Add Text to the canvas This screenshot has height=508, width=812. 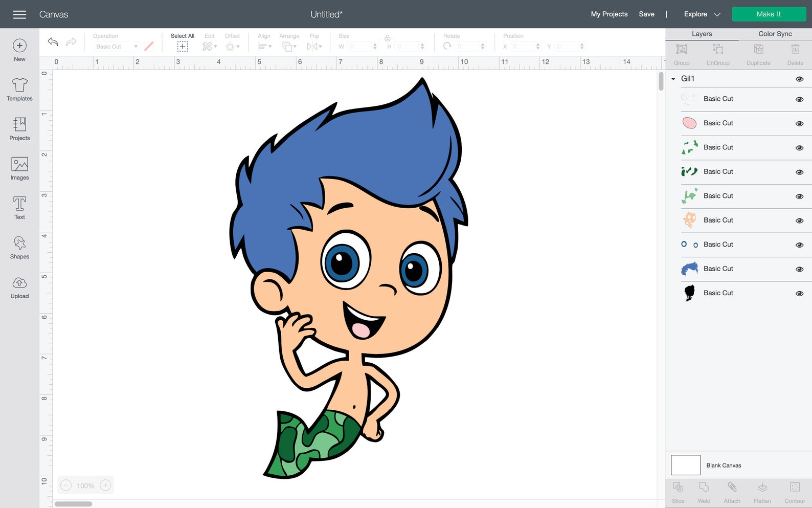pyautogui.click(x=19, y=208)
